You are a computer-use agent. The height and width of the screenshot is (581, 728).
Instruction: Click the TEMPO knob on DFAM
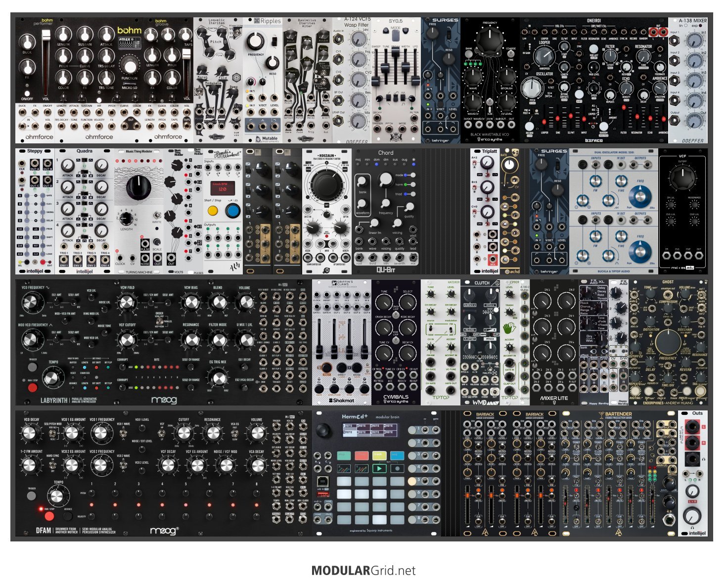pyautogui.click(x=58, y=496)
